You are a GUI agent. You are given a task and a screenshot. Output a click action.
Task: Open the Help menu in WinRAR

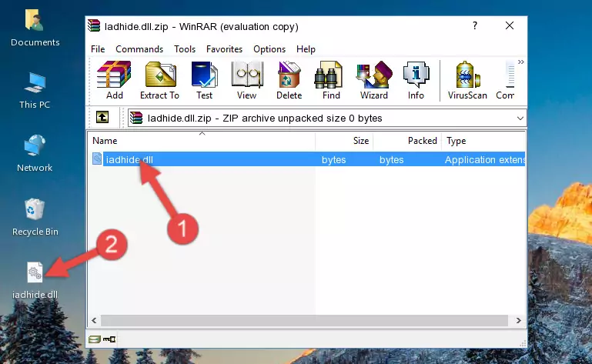pyautogui.click(x=306, y=49)
